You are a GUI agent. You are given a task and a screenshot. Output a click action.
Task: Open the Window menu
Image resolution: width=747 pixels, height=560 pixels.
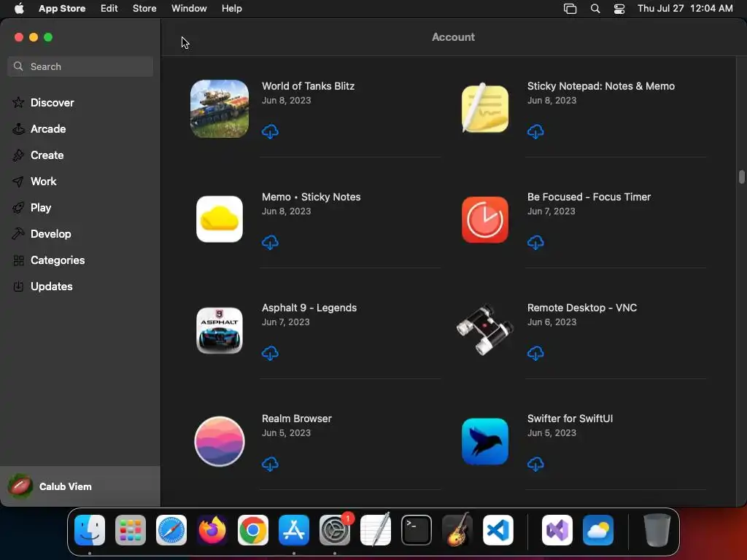pos(189,8)
